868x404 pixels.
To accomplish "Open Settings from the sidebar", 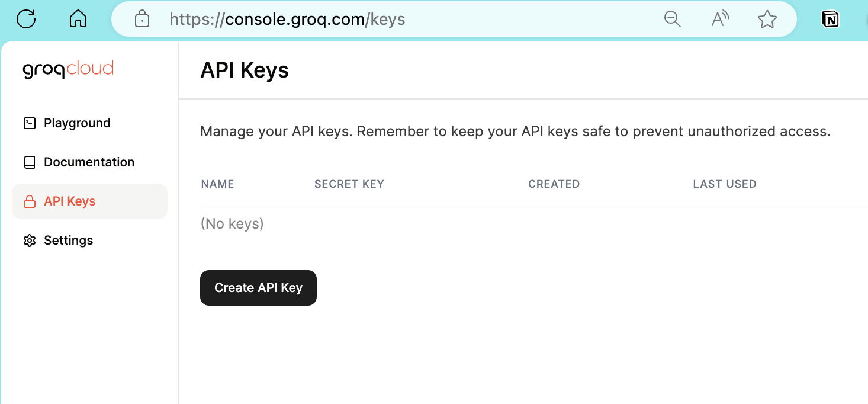I will tap(68, 240).
